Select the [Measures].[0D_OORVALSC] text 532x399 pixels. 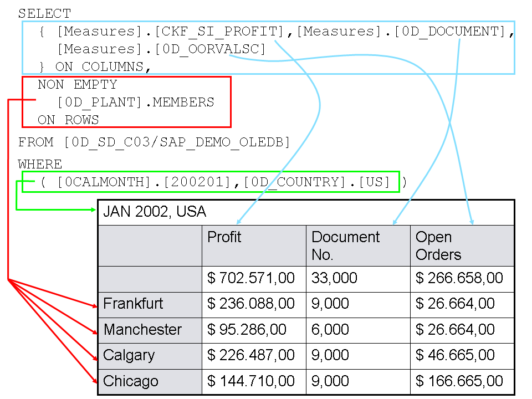click(x=161, y=49)
